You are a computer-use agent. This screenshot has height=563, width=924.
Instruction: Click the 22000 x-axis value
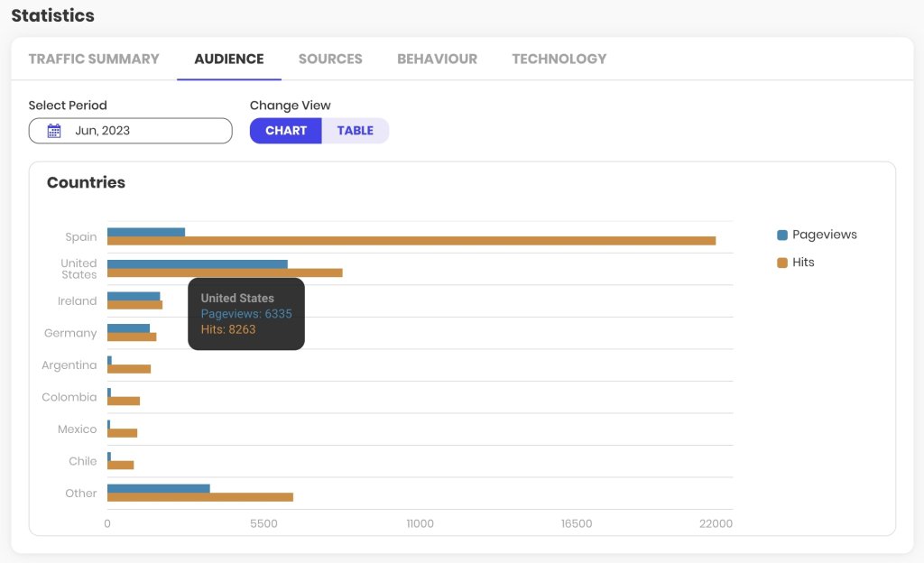[x=716, y=523]
